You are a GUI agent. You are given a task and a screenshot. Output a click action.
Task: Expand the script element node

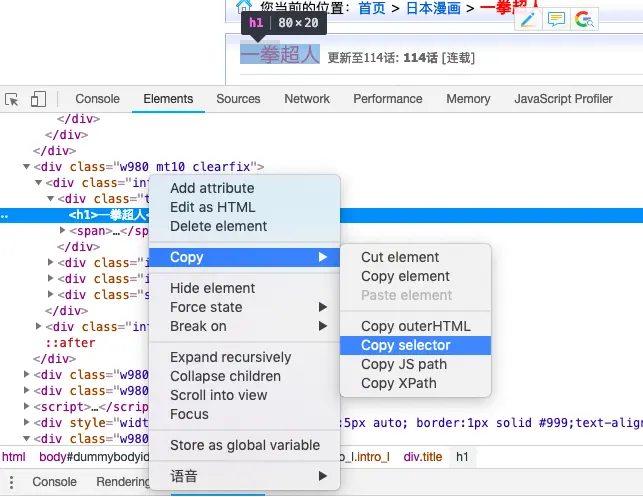[26, 406]
